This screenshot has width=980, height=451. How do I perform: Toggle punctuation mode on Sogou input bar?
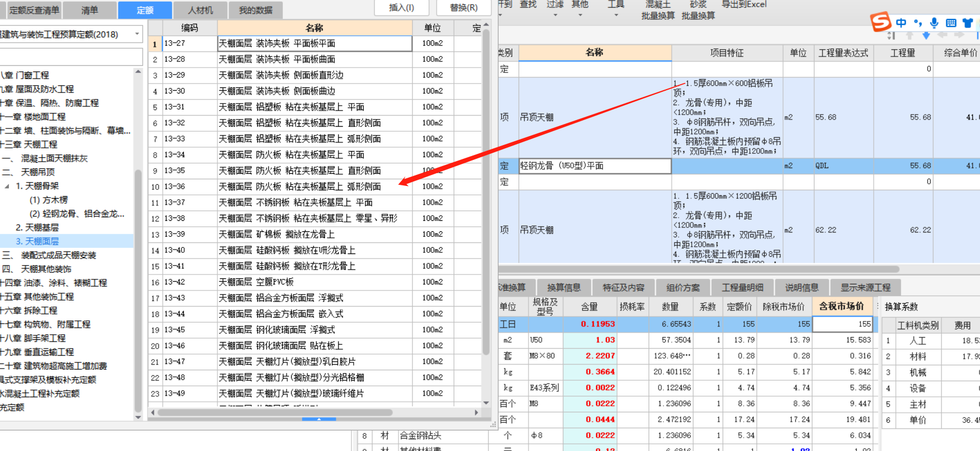[918, 23]
